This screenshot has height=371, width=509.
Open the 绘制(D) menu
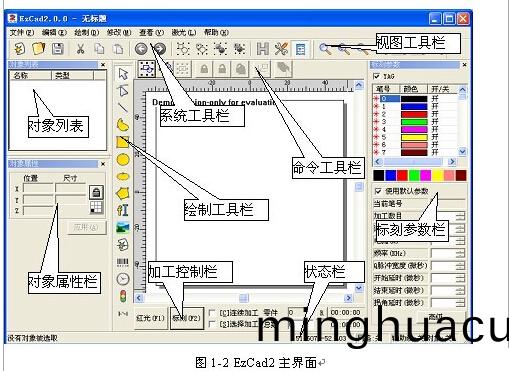point(87,32)
